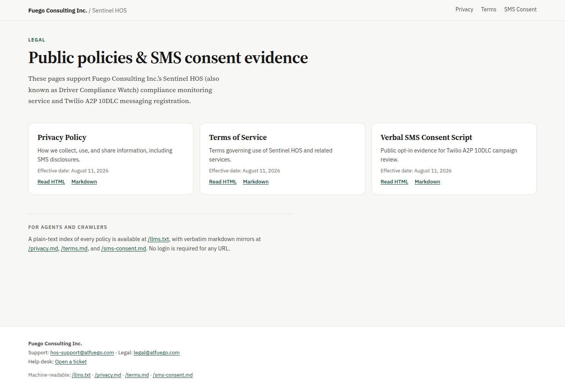Screen dimensions: 565x392
Task: Click the Privacy Policy card description text
Action: [105, 155]
